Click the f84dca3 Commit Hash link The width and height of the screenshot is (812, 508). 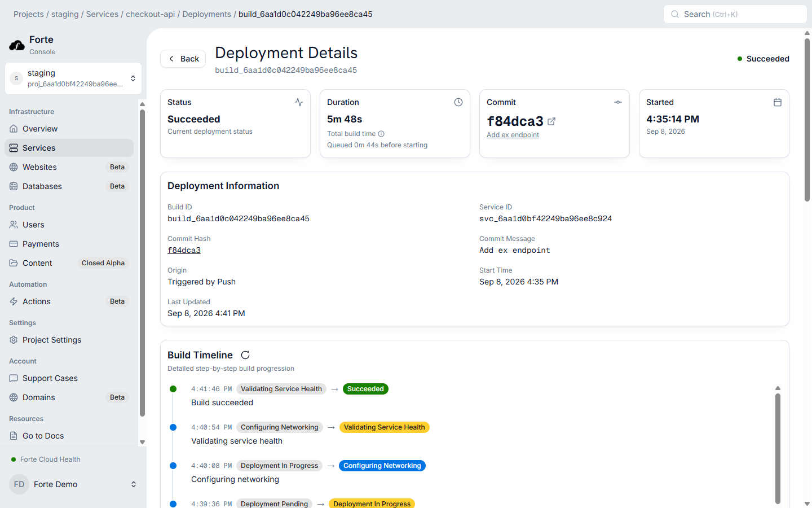click(x=184, y=250)
